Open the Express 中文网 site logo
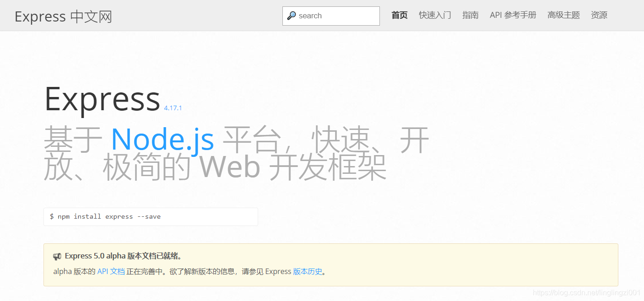The image size is (644, 301). (63, 16)
